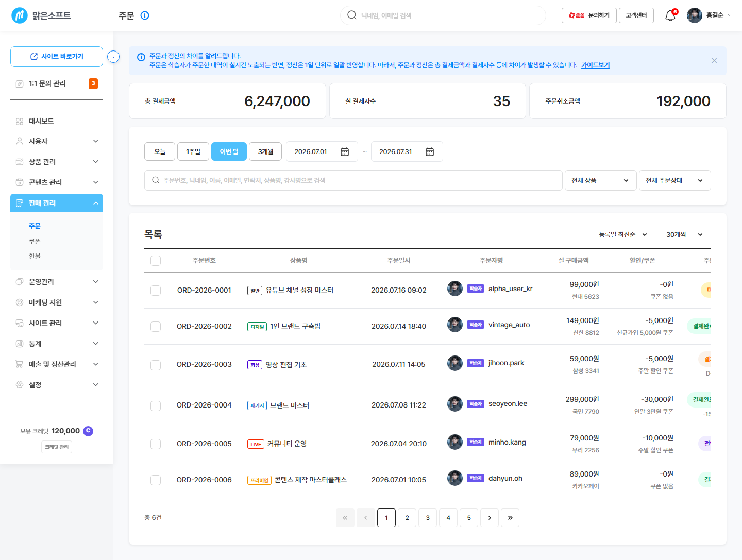Open the 전체 상품 dropdown
Viewport: 742px width, 560px height.
point(601,180)
